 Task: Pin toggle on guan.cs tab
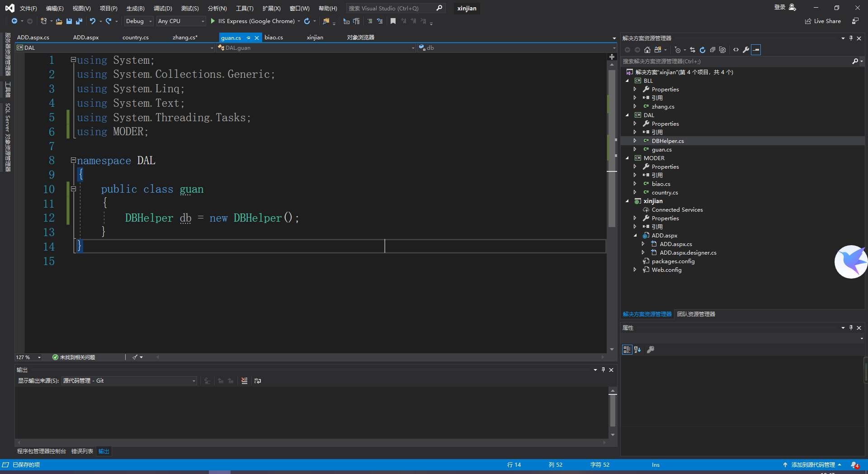pos(248,38)
